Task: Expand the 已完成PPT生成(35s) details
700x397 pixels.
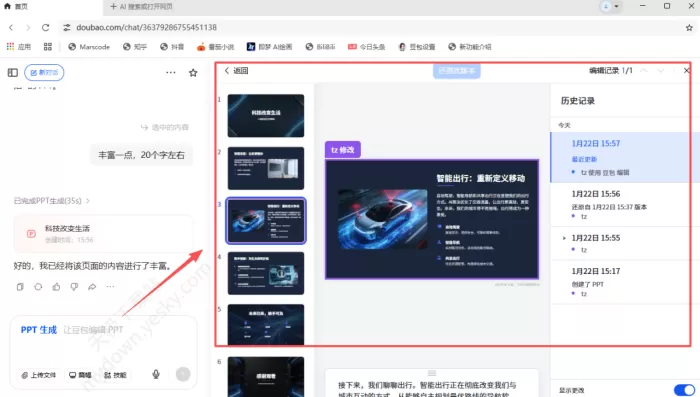Action: [x=51, y=201]
